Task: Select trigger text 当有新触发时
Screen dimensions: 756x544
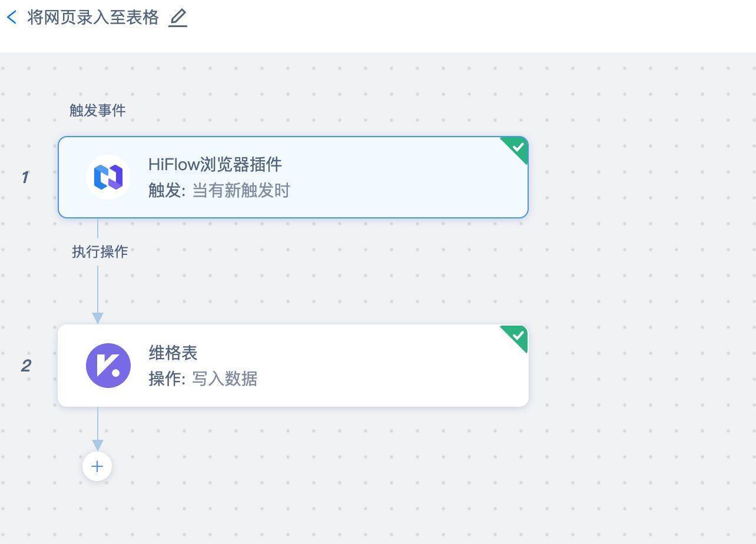Action: click(x=241, y=191)
